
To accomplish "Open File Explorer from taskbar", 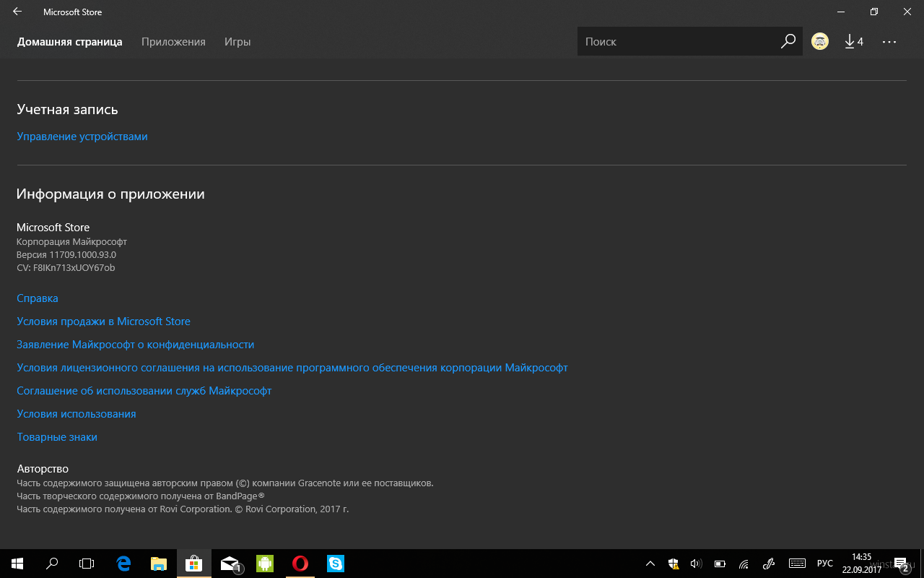I will click(159, 564).
